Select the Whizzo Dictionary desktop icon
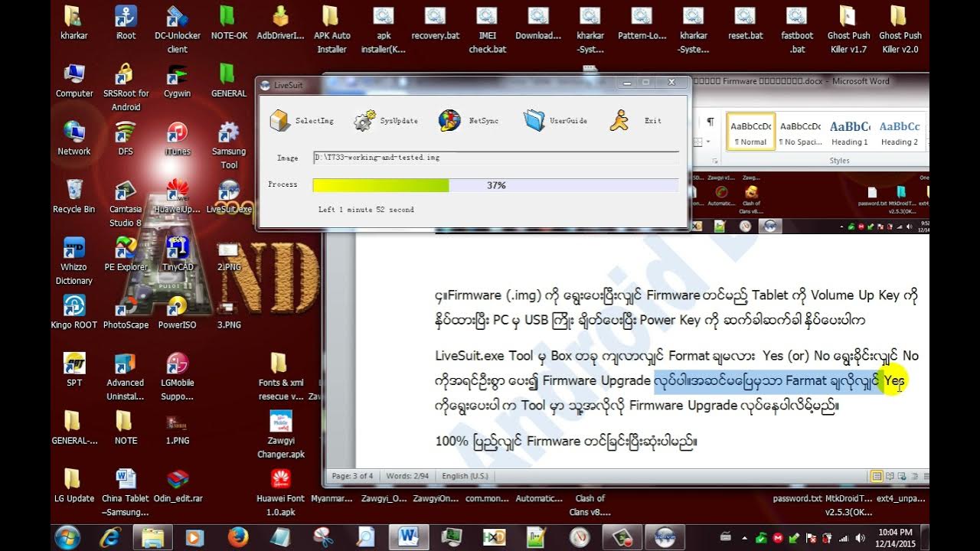This screenshot has height=551, width=980. (x=74, y=261)
